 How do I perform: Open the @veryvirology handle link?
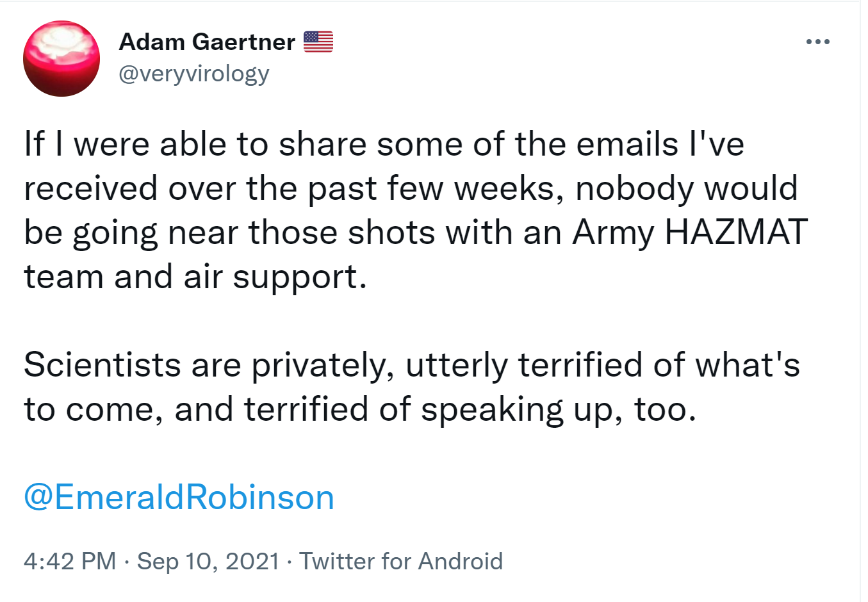click(194, 74)
